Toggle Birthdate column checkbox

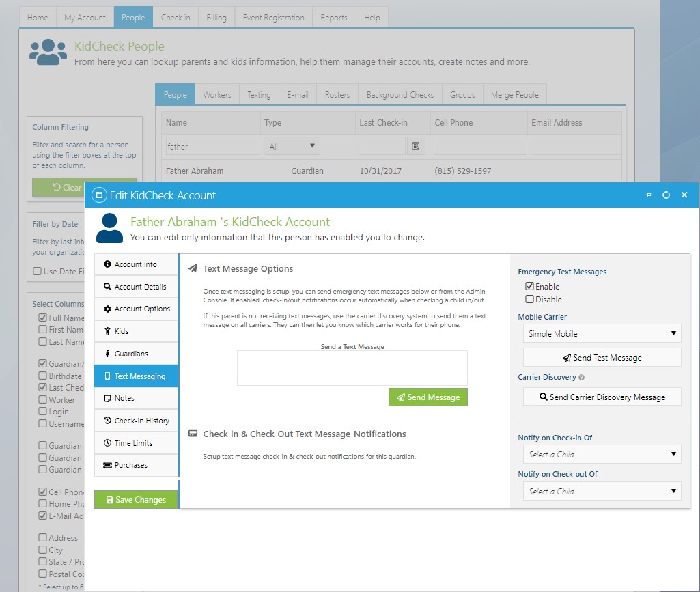tap(43, 376)
